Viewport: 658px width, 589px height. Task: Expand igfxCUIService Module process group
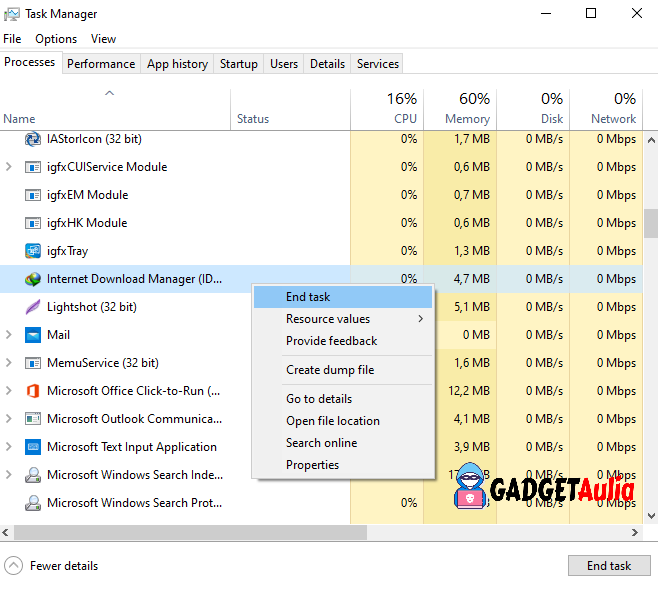8,167
